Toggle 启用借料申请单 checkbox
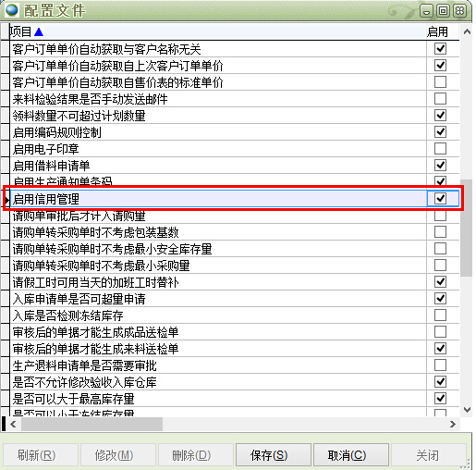The height and width of the screenshot is (470, 476). tap(440, 165)
